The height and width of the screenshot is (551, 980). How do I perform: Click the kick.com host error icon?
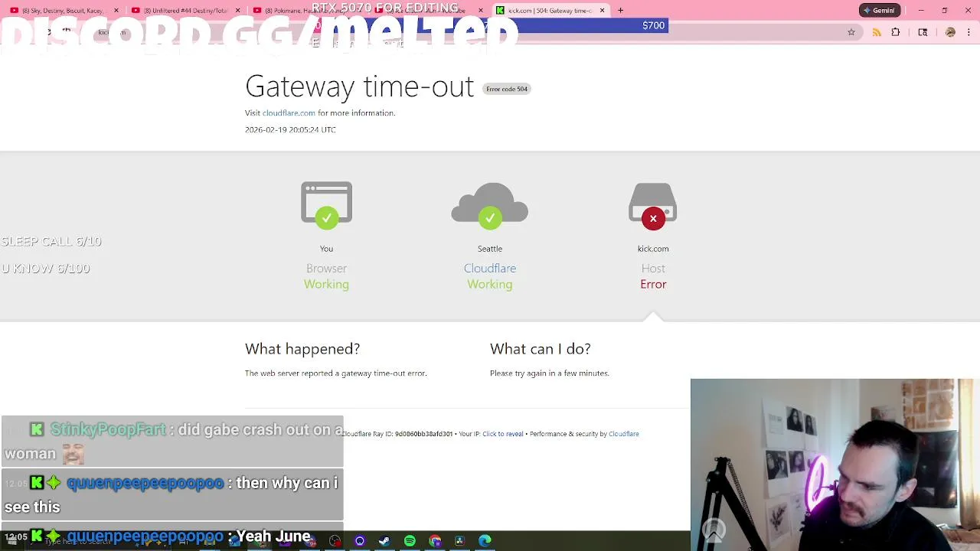pos(653,206)
